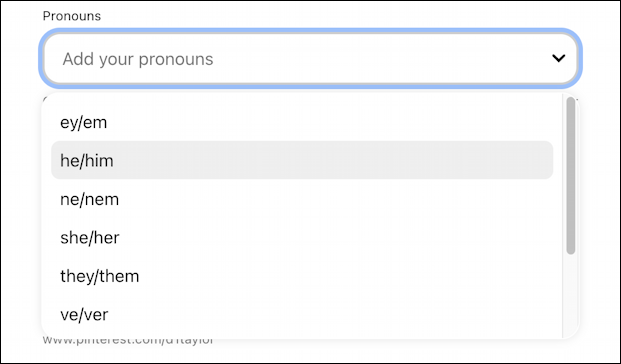The image size is (621, 364).
Task: Click the scrollbar track below the thumb
Action: (571, 295)
